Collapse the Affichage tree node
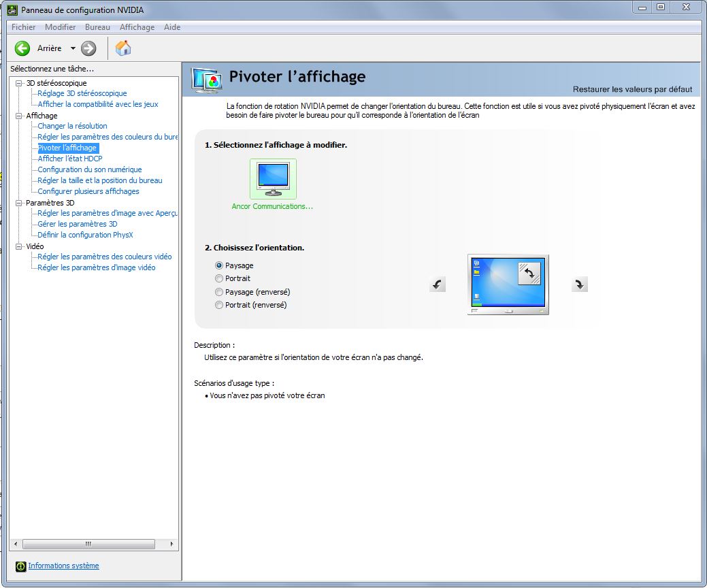707x588 pixels. (19, 116)
